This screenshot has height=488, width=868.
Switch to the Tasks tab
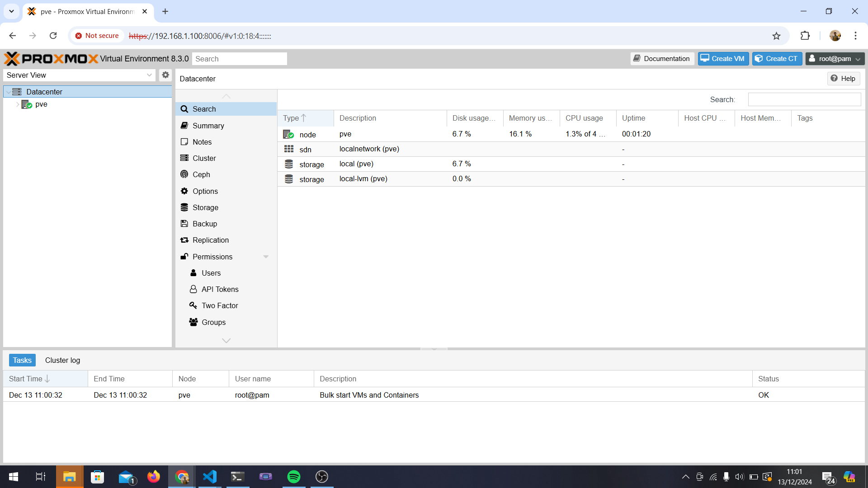click(22, 360)
